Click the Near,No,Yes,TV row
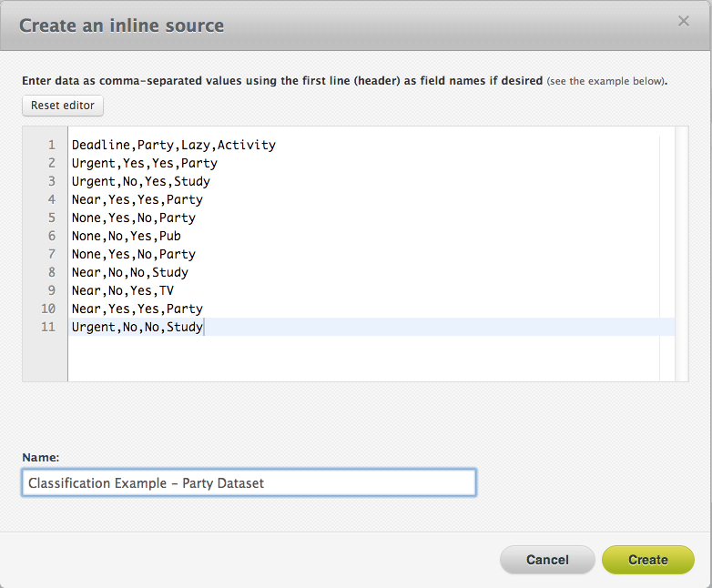Screen dimensions: 712x588 [122, 290]
